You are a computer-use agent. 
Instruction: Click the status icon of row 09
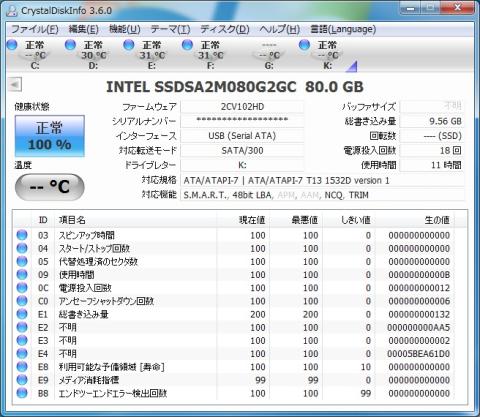click(x=22, y=275)
